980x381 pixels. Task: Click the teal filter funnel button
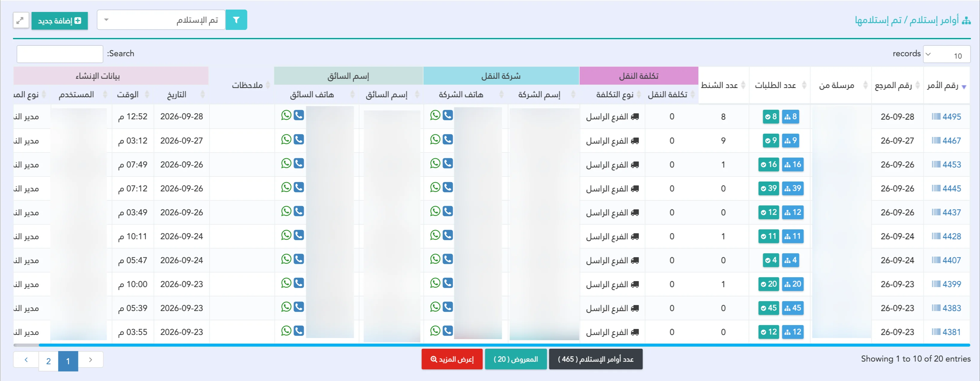(236, 20)
